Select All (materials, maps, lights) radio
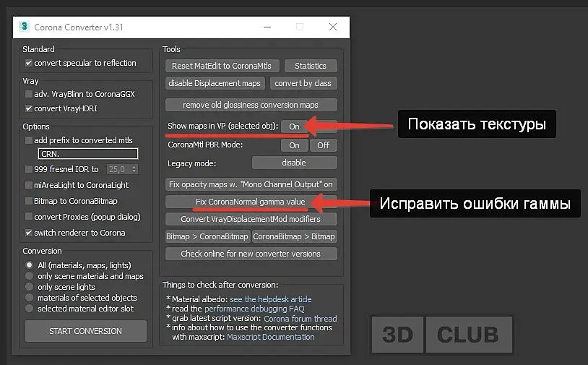588x365 pixels. pos(29,265)
